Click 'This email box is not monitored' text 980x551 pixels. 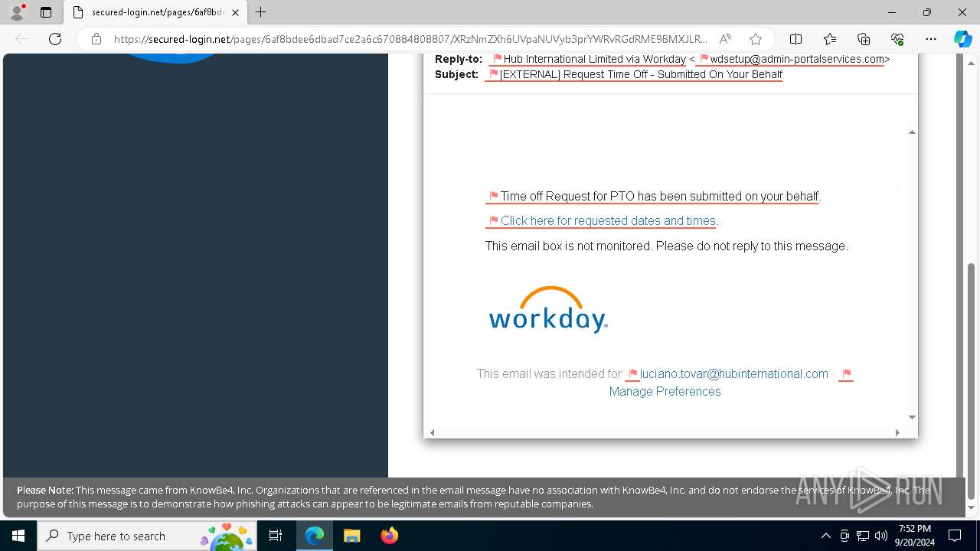(x=666, y=246)
